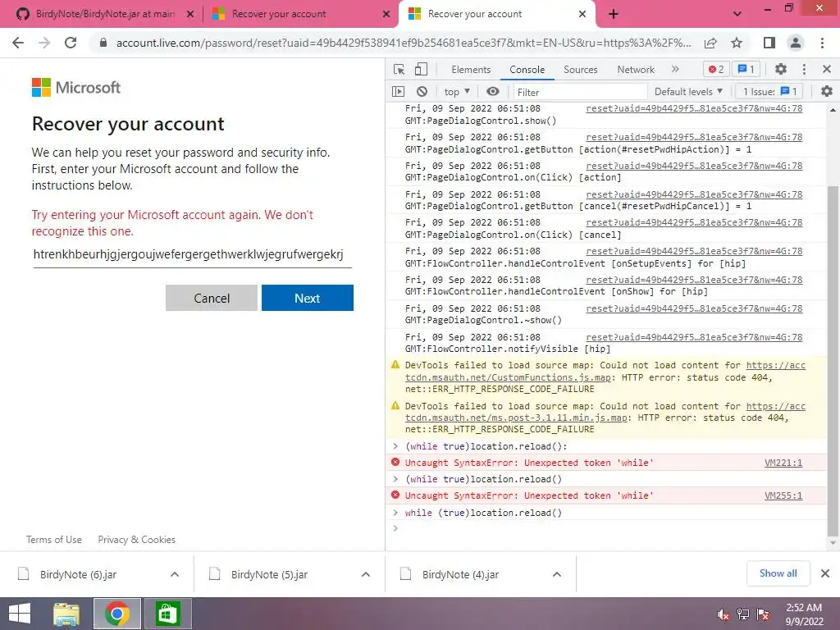Click the blue messages count badge
Image resolution: width=840 pixels, height=630 pixels.
[746, 69]
